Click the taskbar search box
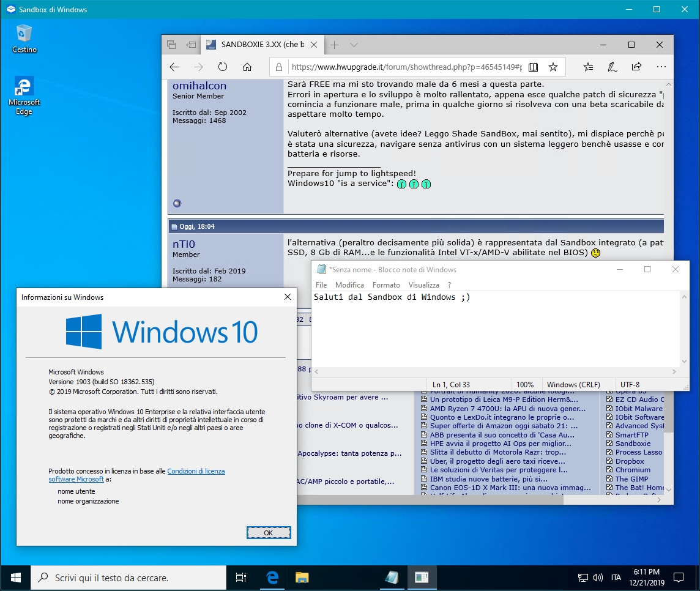The height and width of the screenshot is (591, 700). pos(128,578)
